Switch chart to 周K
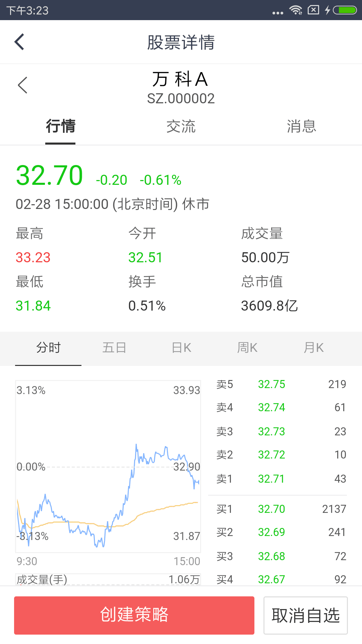Image resolution: width=362 pixels, height=644 pixels. [x=247, y=348]
